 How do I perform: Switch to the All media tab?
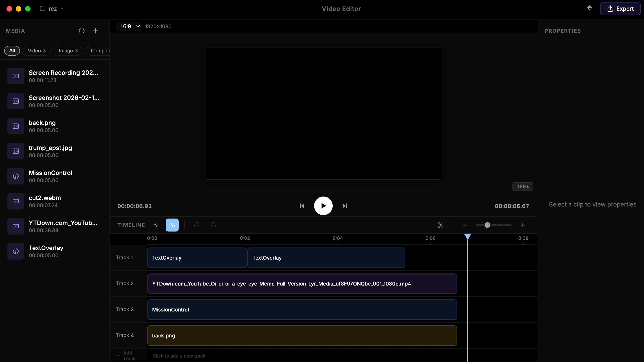(x=12, y=51)
